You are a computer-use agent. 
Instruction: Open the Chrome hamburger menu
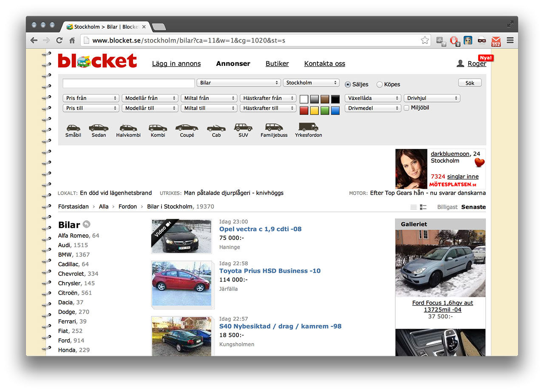coord(510,40)
